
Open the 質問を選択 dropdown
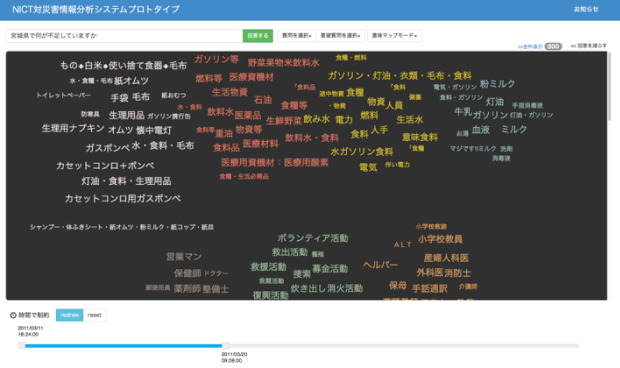pos(297,36)
